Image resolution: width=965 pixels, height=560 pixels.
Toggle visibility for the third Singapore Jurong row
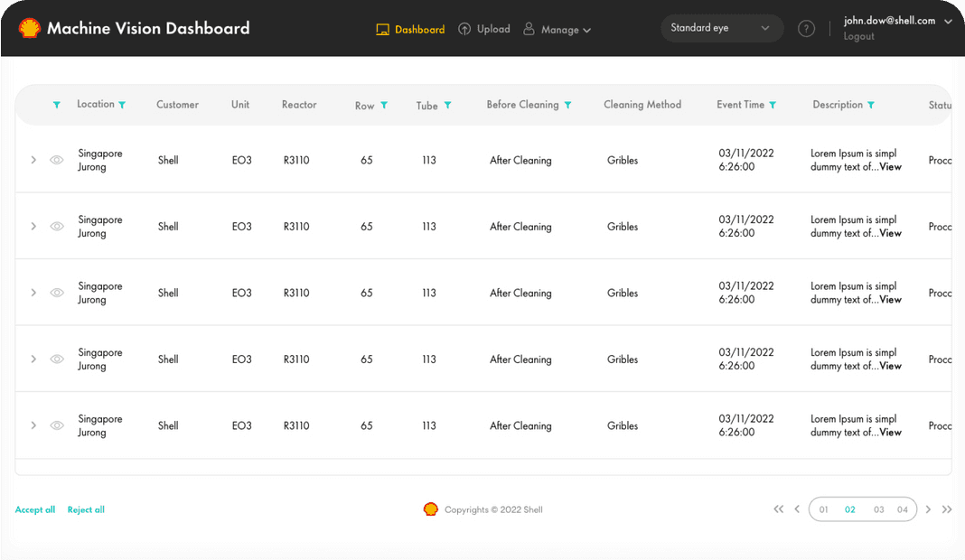coord(56,293)
